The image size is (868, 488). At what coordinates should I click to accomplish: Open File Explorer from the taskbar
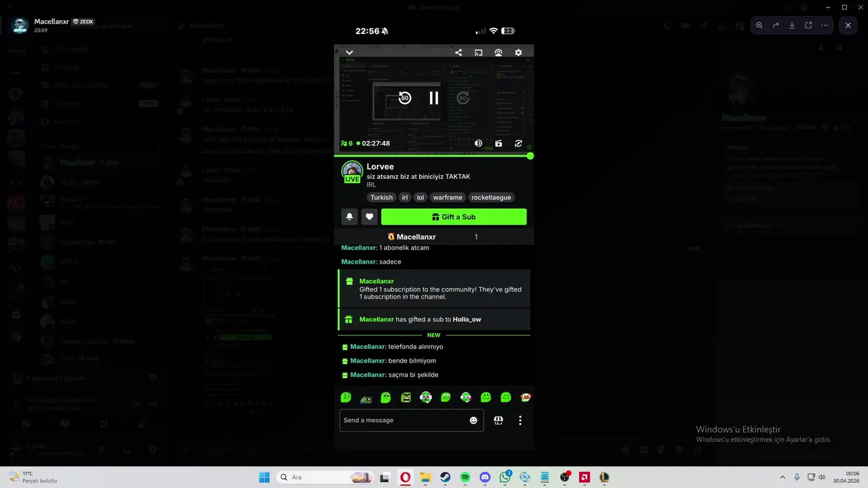pos(425,477)
